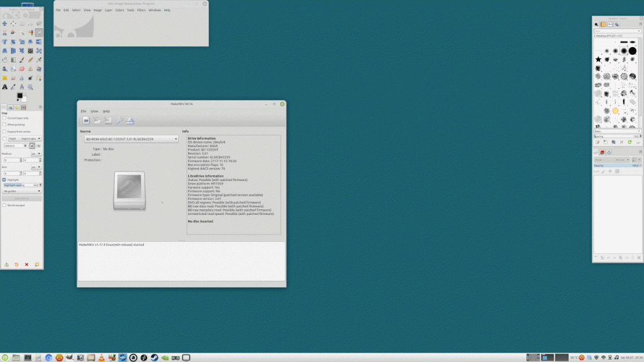
Task: Select the Gradient tool in the toolbox
Action: pos(13,60)
